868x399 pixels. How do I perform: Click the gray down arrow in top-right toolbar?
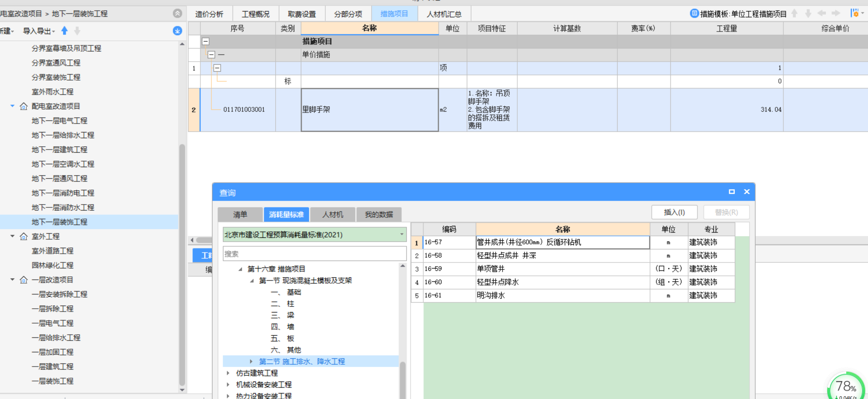(x=808, y=13)
